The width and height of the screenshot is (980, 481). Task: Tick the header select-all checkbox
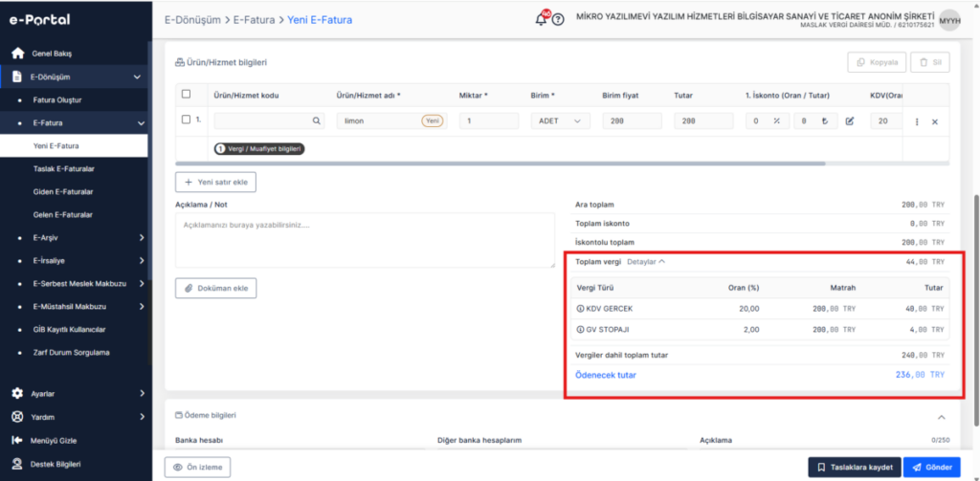186,95
